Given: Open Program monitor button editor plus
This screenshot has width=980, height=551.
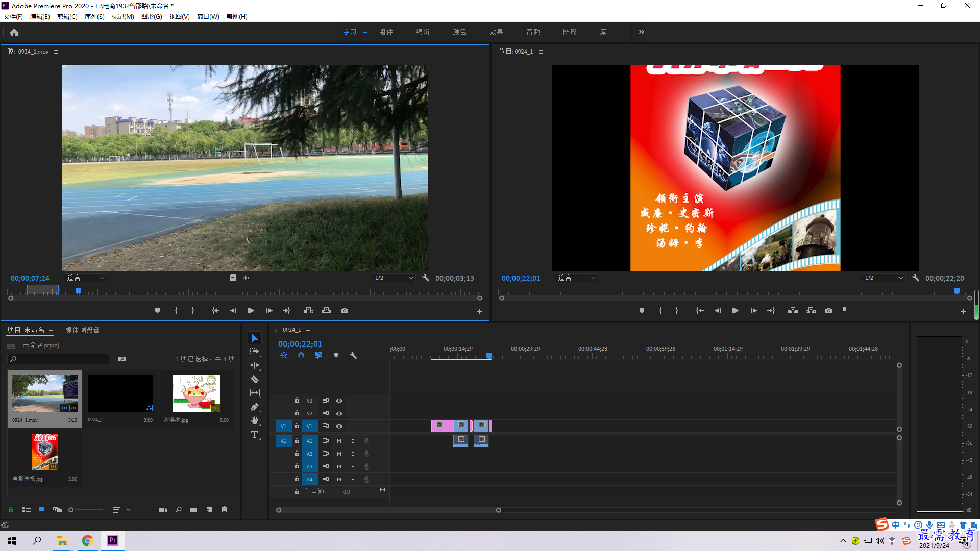Looking at the screenshot, I should (x=963, y=311).
